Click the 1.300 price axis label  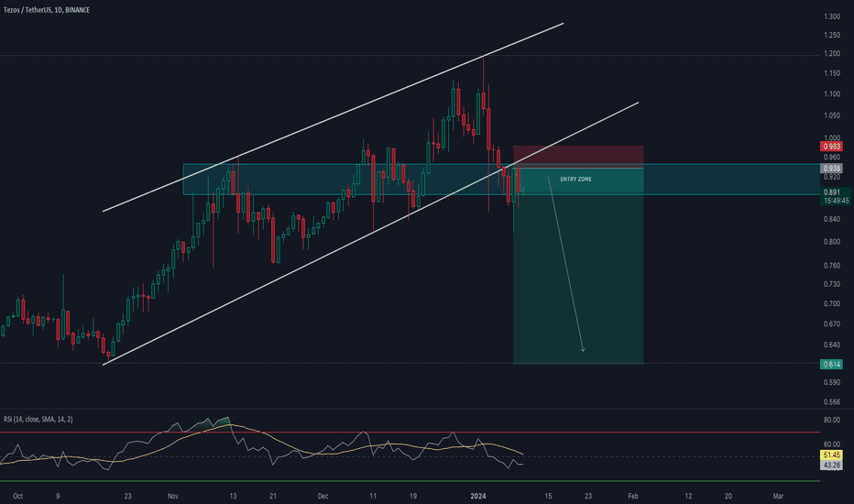coord(832,16)
